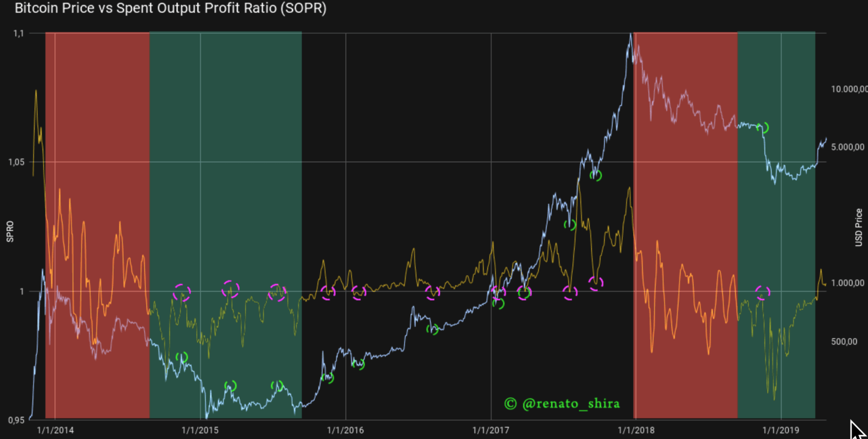Click the 1/1/2019 date label

click(781, 430)
